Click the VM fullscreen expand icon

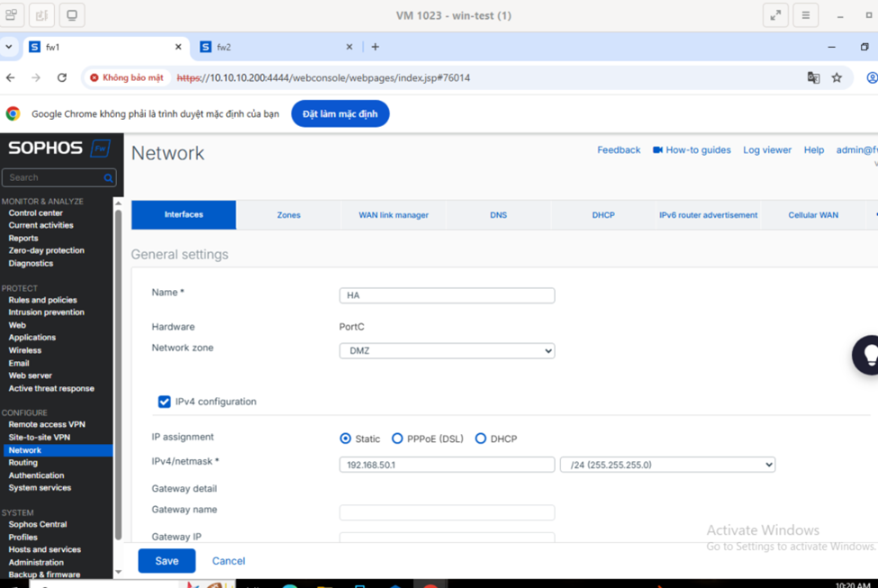pyautogui.click(x=775, y=15)
